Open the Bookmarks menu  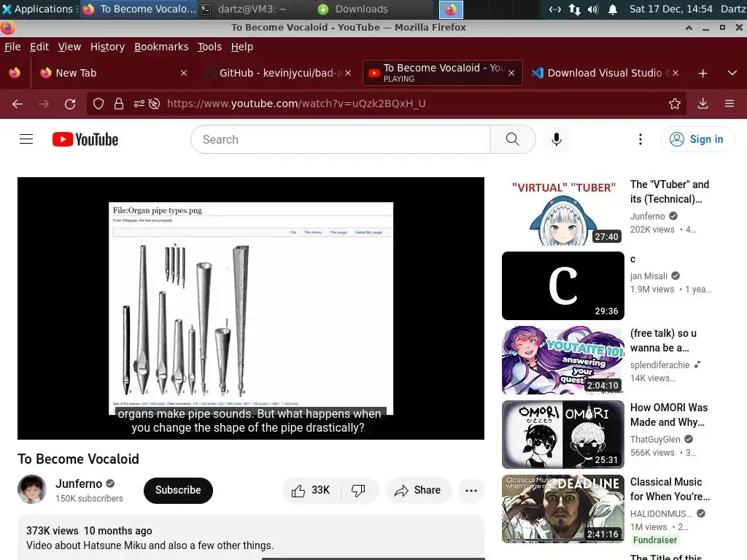point(161,47)
